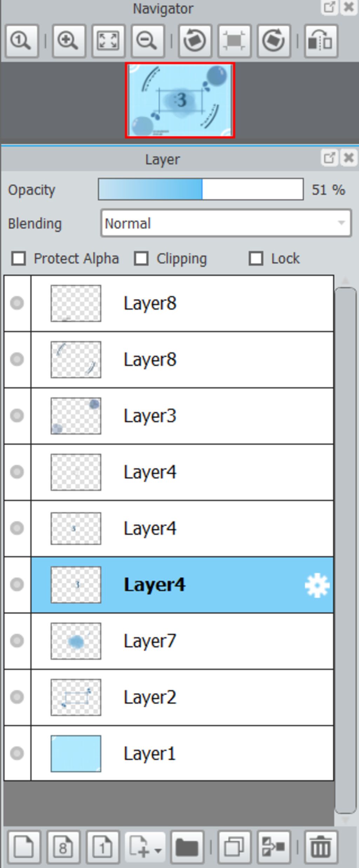Fit canvas to window in Navigator
The height and width of the screenshot is (868, 359).
tap(108, 41)
